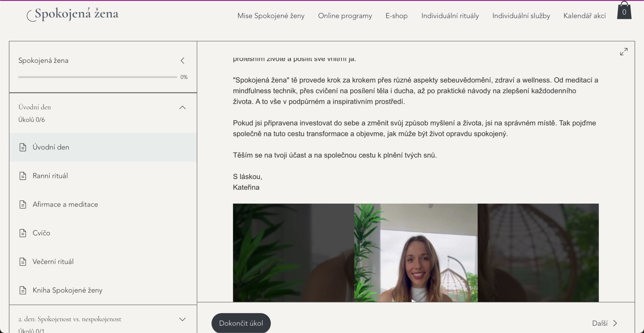
Task: Click the document icon beside Ranní rituál
Action: 23,176
